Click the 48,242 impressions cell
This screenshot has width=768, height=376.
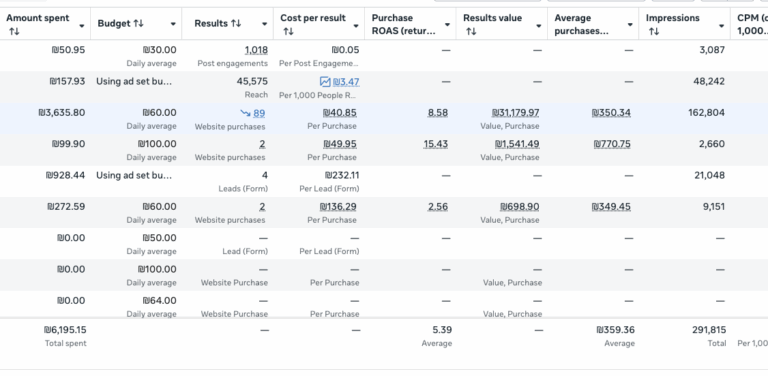pyautogui.click(x=709, y=81)
